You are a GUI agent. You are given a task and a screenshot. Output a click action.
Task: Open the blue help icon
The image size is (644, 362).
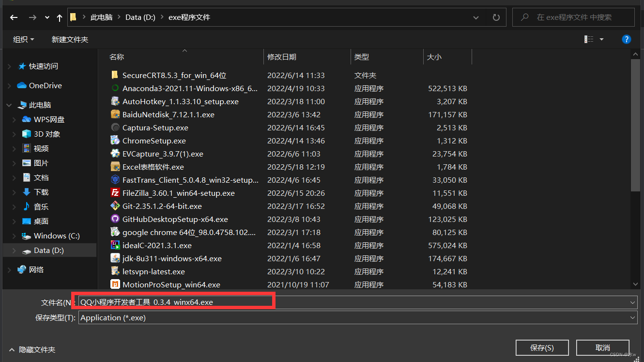tap(626, 39)
